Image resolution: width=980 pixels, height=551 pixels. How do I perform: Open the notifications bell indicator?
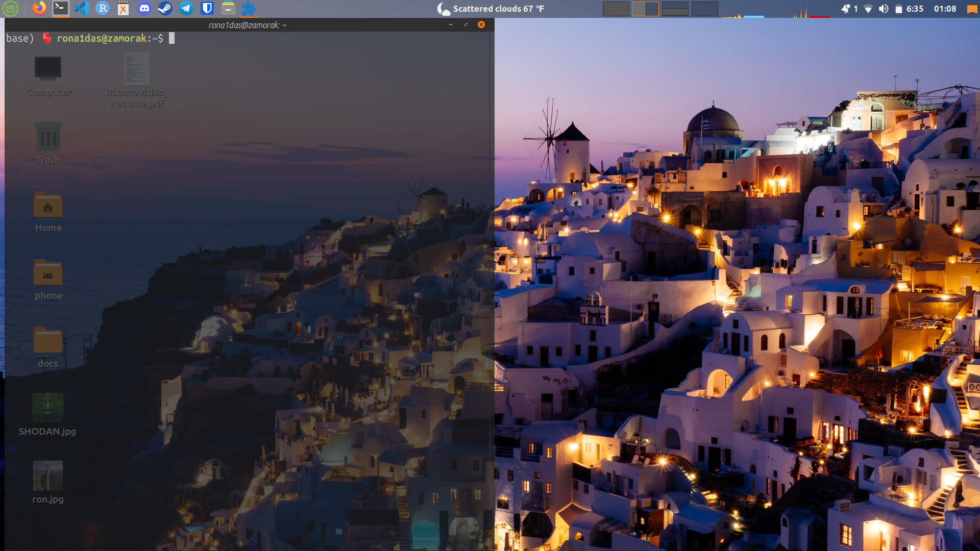(x=846, y=9)
